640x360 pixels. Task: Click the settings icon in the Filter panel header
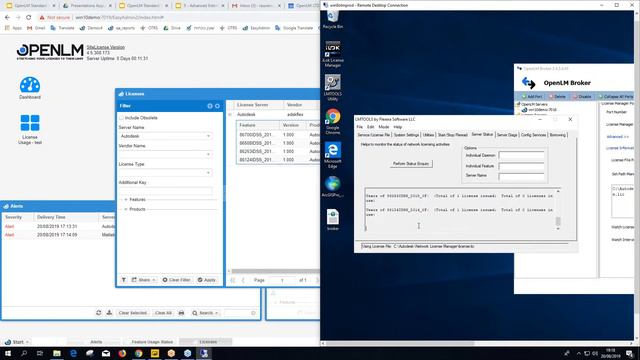tap(210, 106)
